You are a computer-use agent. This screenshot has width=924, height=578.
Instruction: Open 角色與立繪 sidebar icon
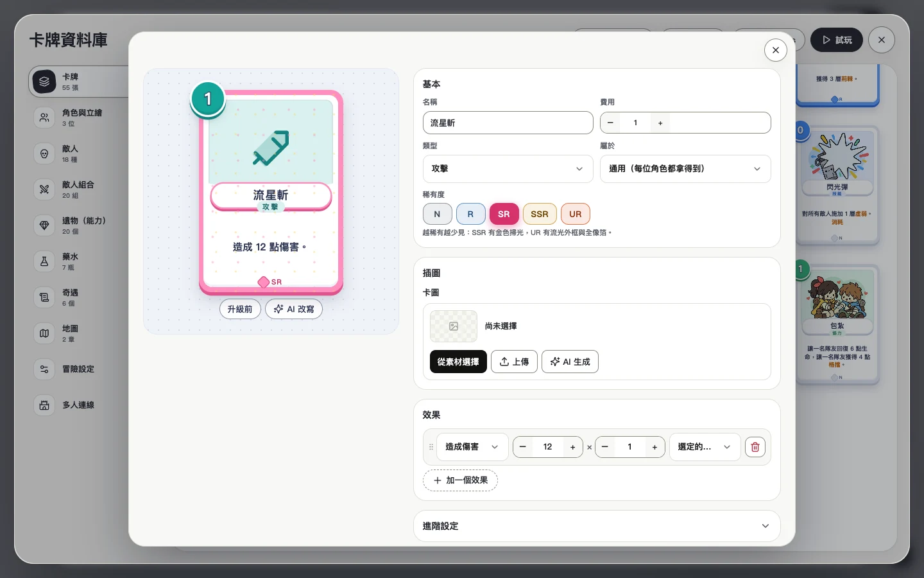44,118
